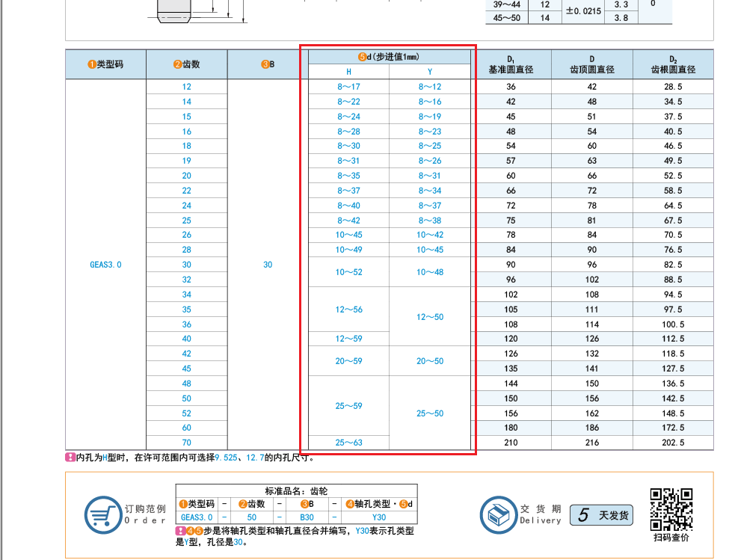
Task: Click the delivery box icon
Action: click(499, 515)
